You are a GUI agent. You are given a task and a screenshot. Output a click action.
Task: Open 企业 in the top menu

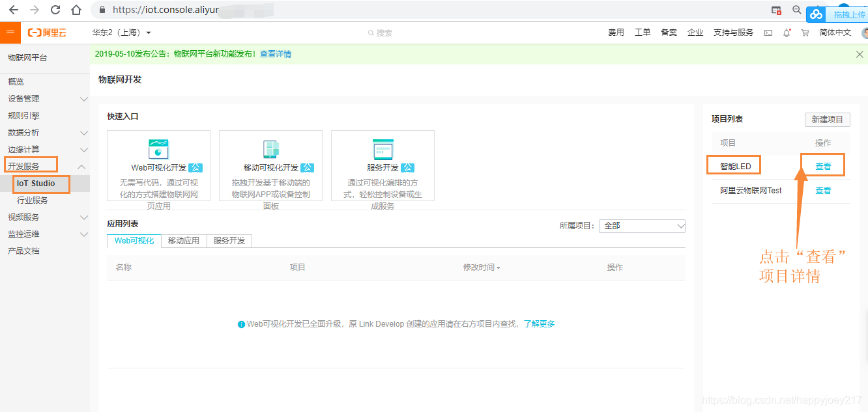pos(695,33)
